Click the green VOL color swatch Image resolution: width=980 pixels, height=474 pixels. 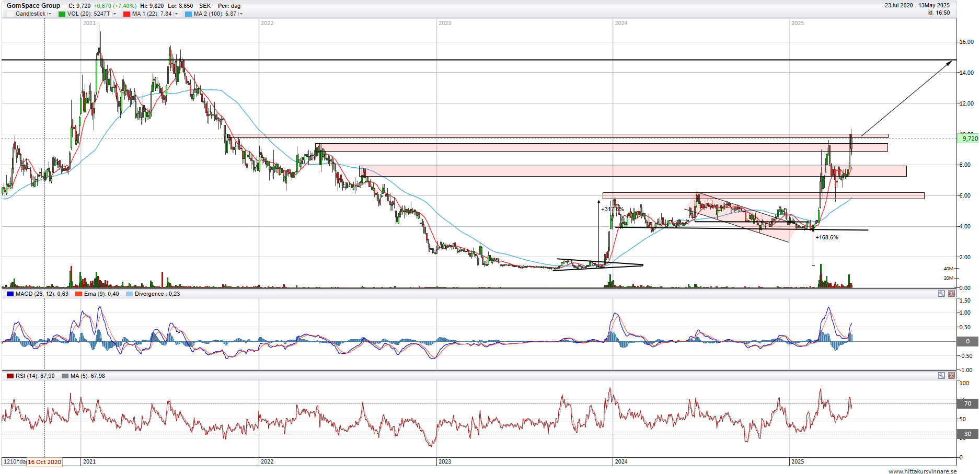click(62, 14)
